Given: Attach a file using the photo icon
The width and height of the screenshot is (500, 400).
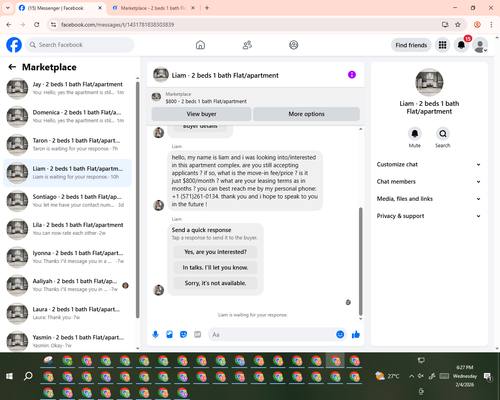Looking at the screenshot, I should 169,334.
